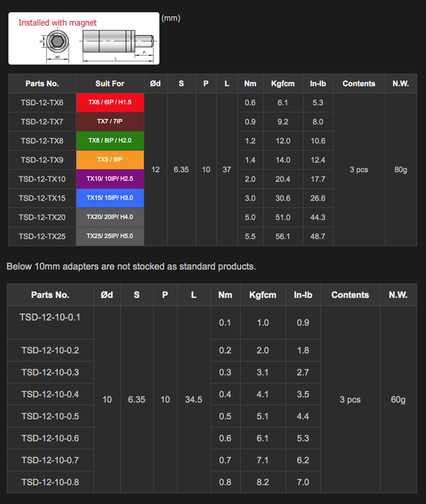426x504 pixels.
Task: Click the 80g net weight cell
Action: [401, 170]
